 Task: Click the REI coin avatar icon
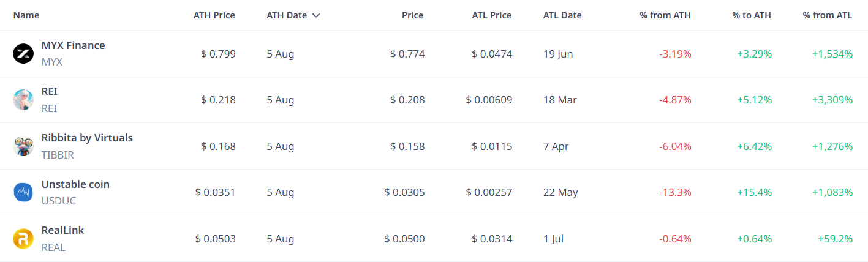click(23, 100)
